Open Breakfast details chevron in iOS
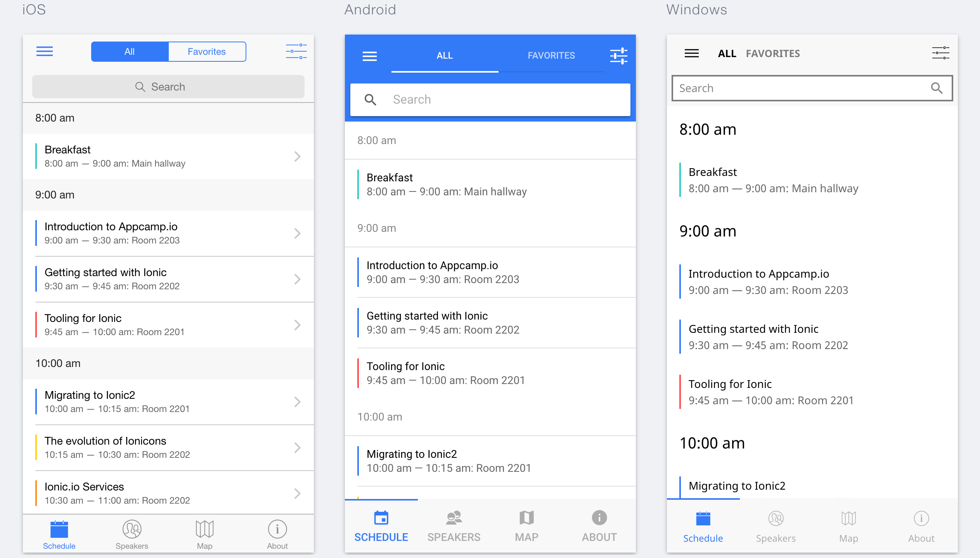This screenshot has height=558, width=980. pos(297,156)
